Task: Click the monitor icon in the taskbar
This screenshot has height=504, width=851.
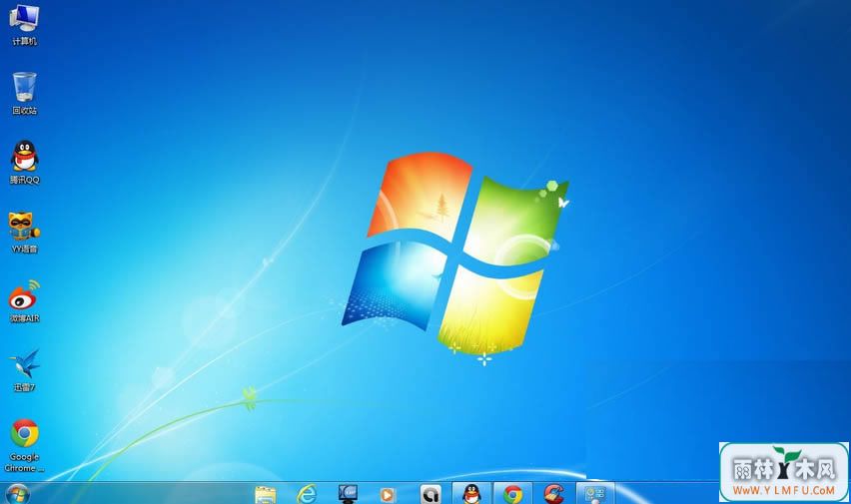Action: tap(348, 494)
